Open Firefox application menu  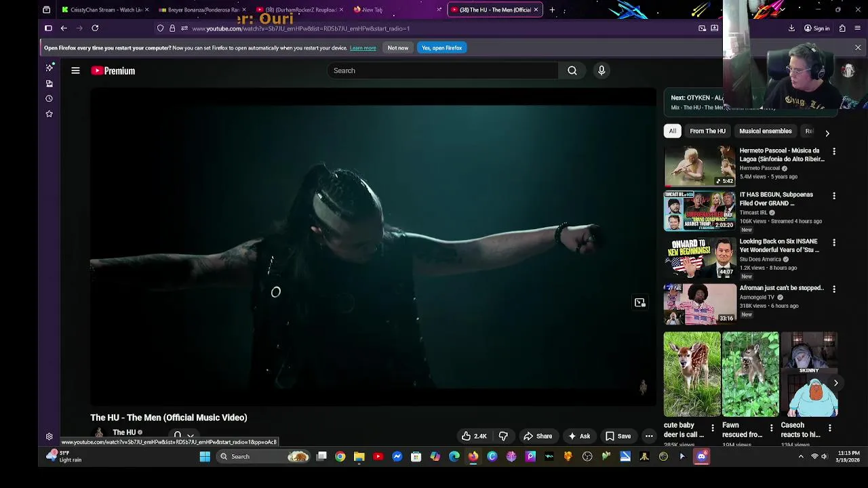858,28
